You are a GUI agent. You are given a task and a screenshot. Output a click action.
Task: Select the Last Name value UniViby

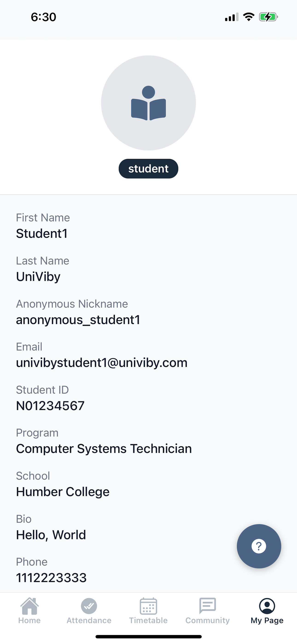(x=38, y=277)
